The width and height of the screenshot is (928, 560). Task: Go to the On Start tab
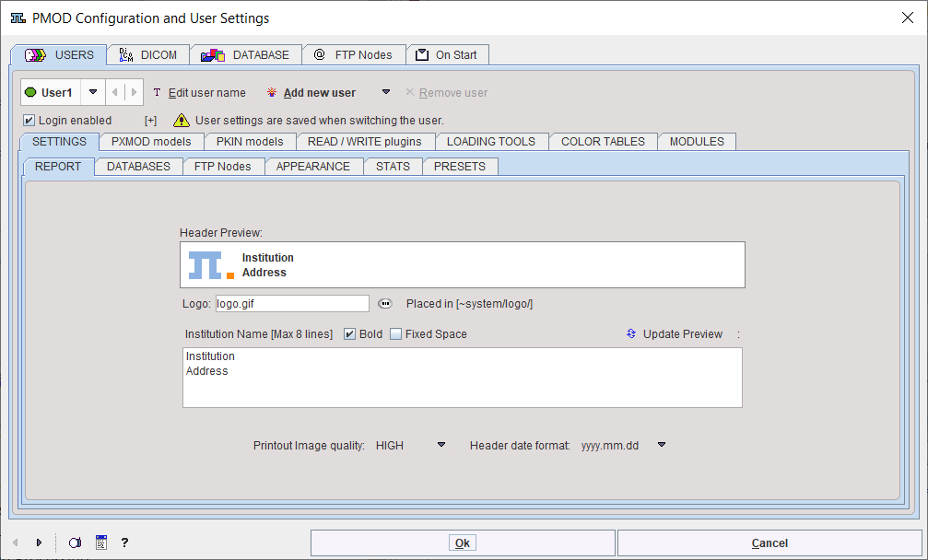448,55
